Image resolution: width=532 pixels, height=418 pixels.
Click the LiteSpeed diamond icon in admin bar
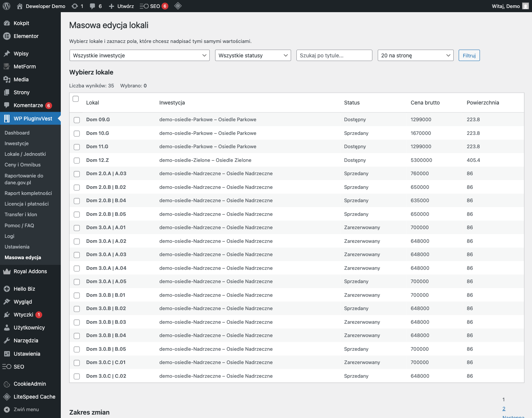pos(178,6)
